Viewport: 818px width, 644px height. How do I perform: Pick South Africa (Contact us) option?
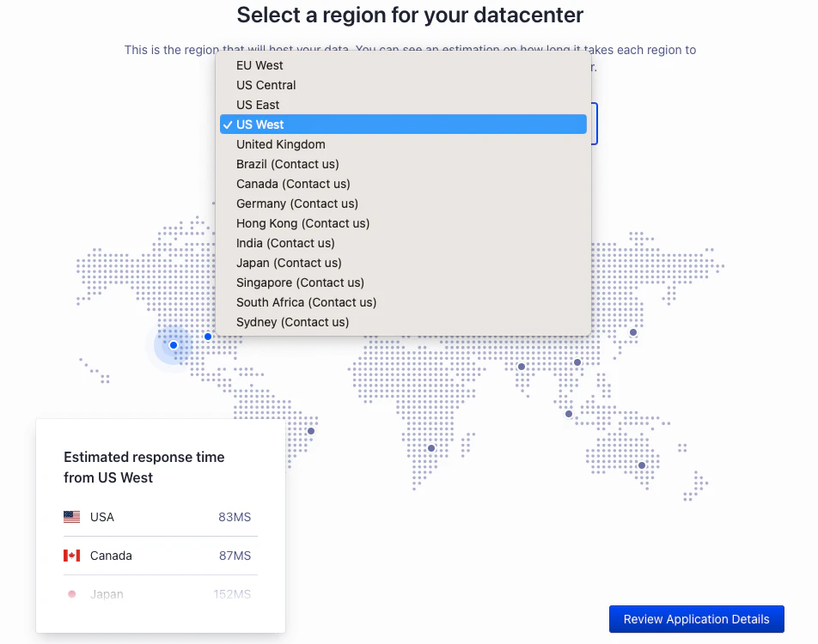click(x=403, y=302)
